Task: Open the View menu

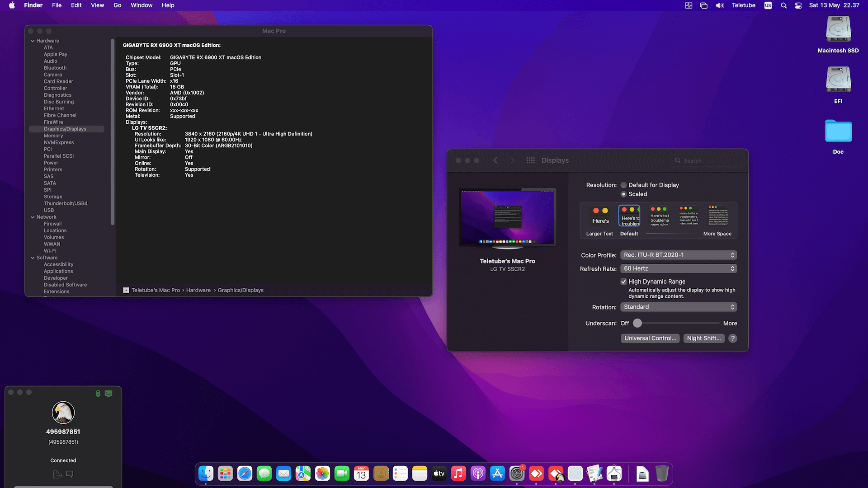Action: click(97, 5)
